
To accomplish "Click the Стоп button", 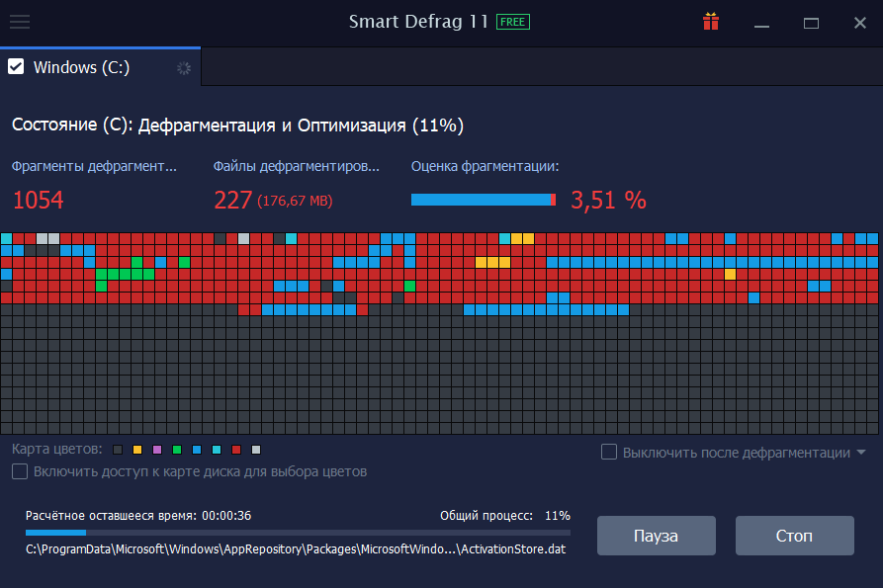I will click(x=795, y=536).
